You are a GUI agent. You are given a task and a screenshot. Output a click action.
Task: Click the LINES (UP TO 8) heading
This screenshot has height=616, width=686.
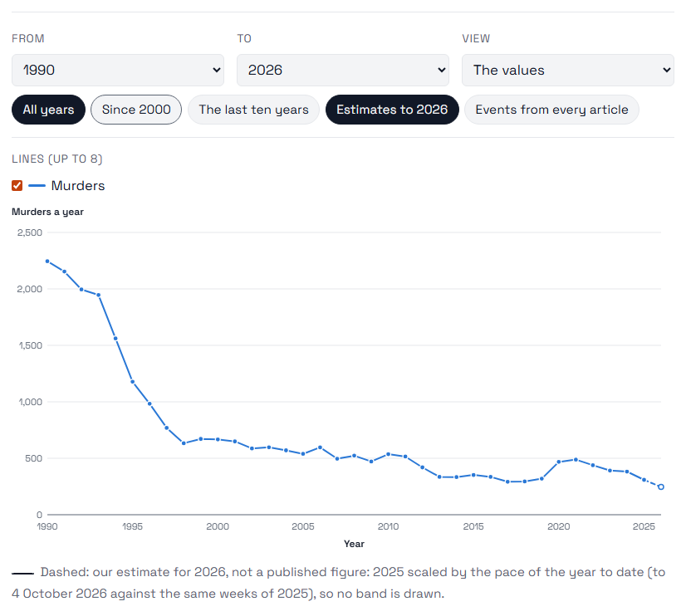[56, 159]
